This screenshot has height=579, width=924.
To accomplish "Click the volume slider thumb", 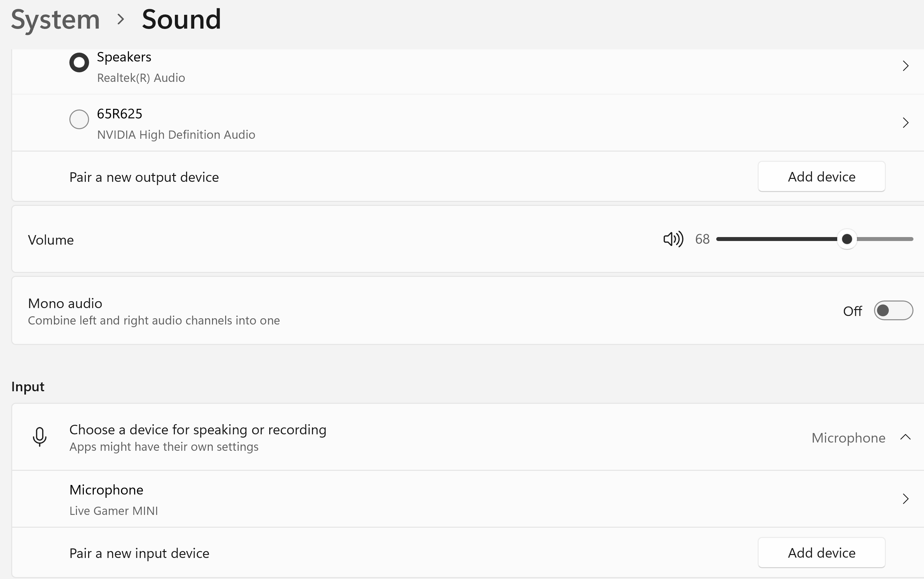I will click(x=847, y=239).
